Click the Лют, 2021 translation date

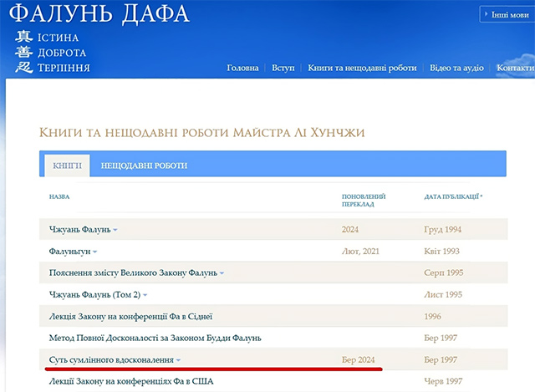(360, 252)
